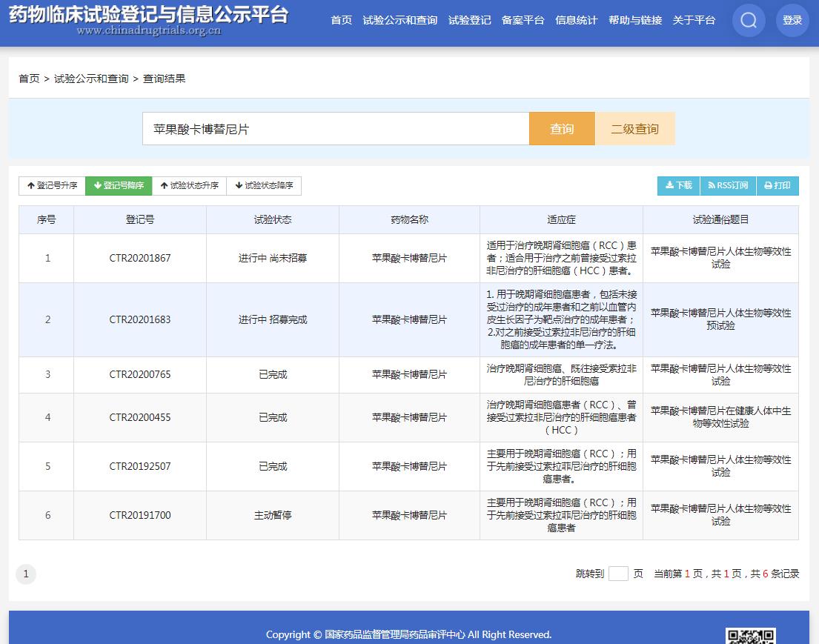Open record CTR20200765
The height and width of the screenshot is (644, 819).
coord(140,374)
